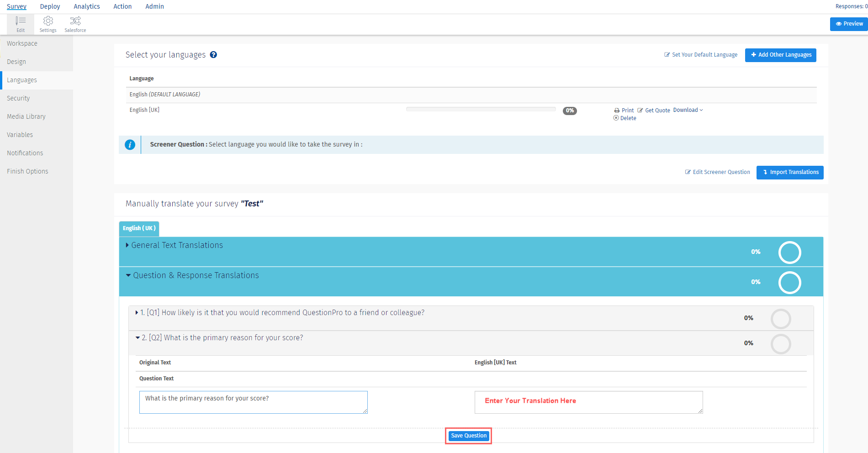868x453 pixels.
Task: Click the Enter Your Translation Here field
Action: 588,402
